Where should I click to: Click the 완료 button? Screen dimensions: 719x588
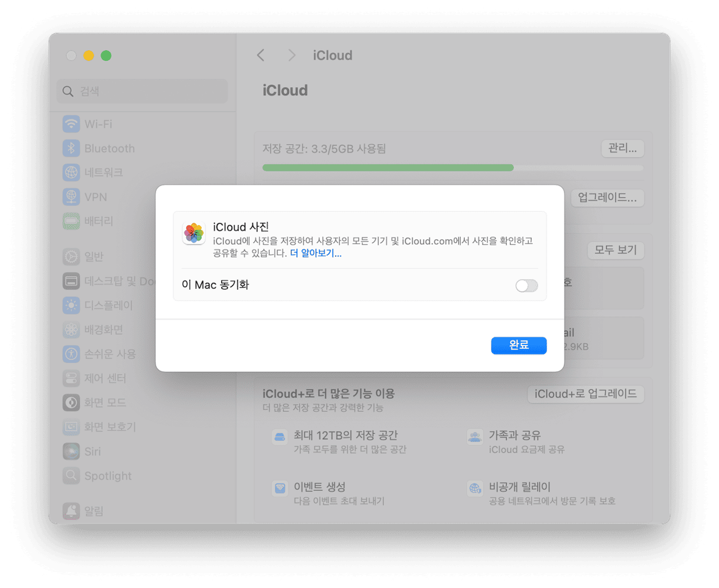click(x=519, y=346)
